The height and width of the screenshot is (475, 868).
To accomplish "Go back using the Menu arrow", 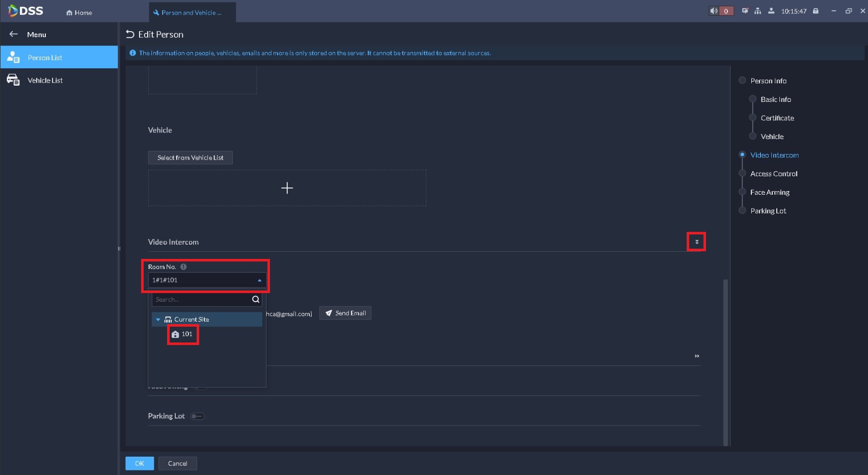I will pos(14,34).
